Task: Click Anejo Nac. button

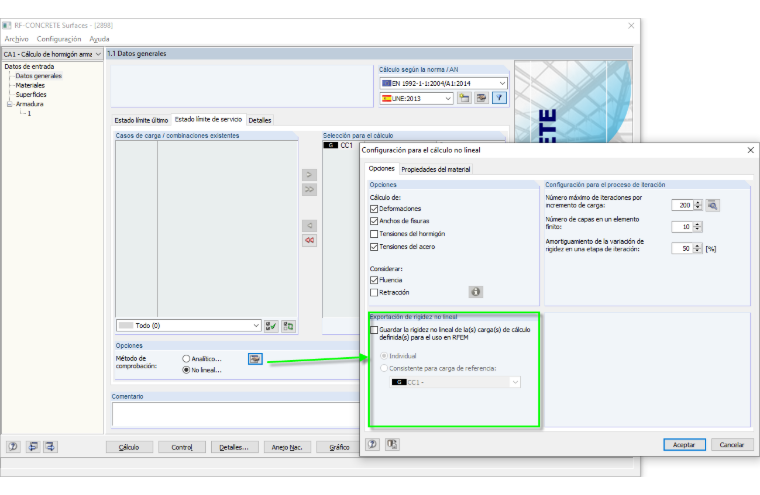Action: click(x=287, y=447)
